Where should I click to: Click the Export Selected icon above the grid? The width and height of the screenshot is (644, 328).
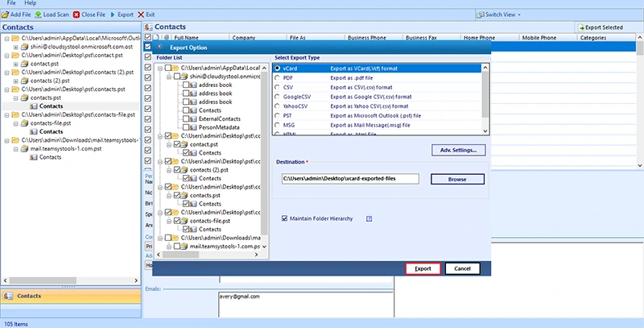[x=581, y=27]
